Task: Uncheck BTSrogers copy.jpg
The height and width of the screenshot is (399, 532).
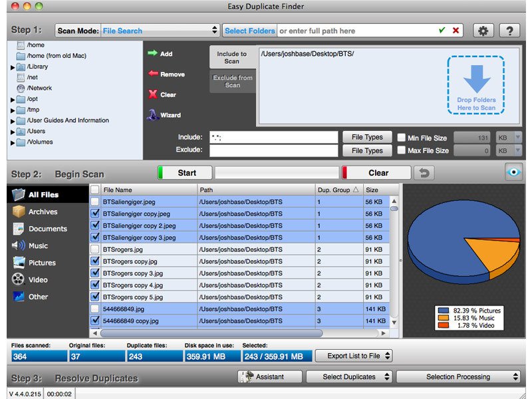Action: 95,261
